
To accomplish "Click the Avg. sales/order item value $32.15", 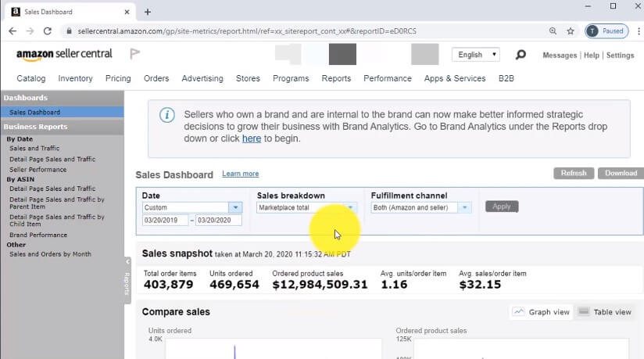I will click(480, 285).
